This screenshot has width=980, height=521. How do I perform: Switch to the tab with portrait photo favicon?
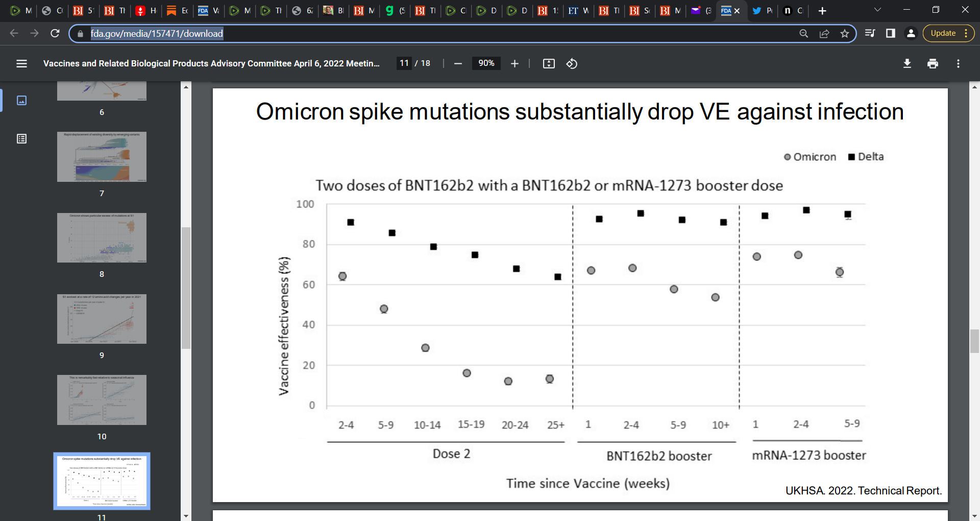coord(334,11)
